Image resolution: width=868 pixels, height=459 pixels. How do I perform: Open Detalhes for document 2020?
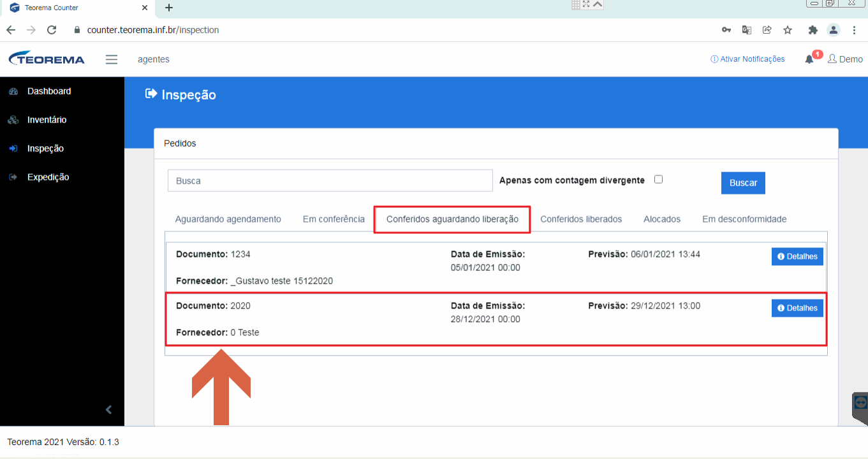[x=797, y=308]
